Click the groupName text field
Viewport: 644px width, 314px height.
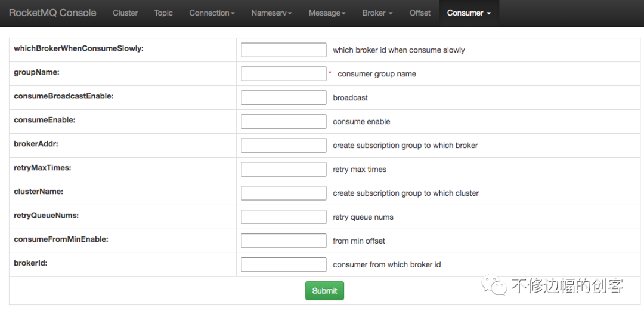pyautogui.click(x=283, y=74)
